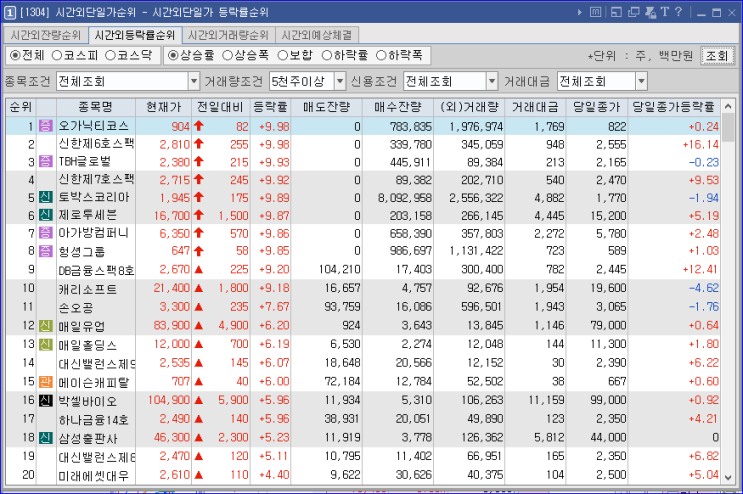Select the 제로투세븐 stock name

coord(87,215)
